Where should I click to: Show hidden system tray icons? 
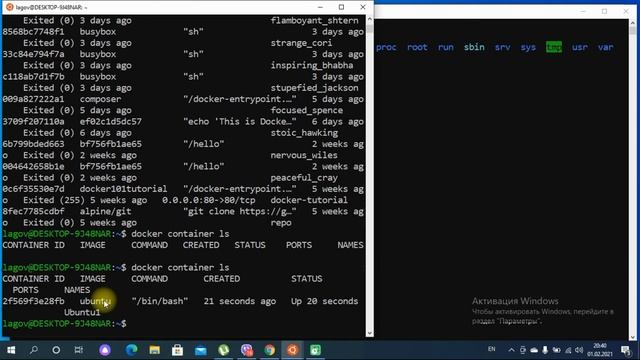[511, 350]
